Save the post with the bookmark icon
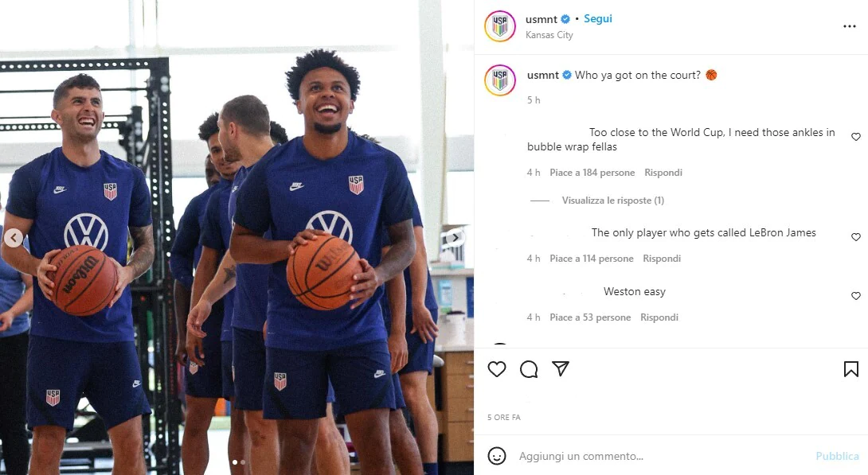868x475 pixels. 850,369
